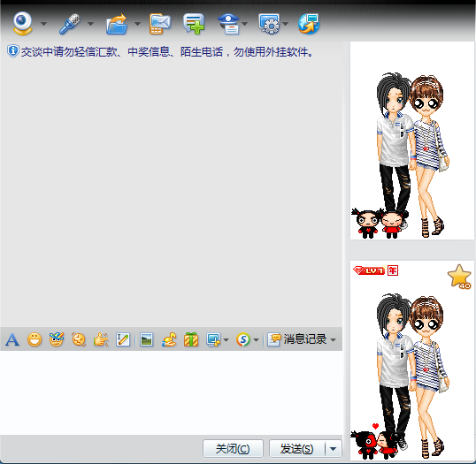
Task: Open the Soso search S icon
Action: (x=243, y=339)
